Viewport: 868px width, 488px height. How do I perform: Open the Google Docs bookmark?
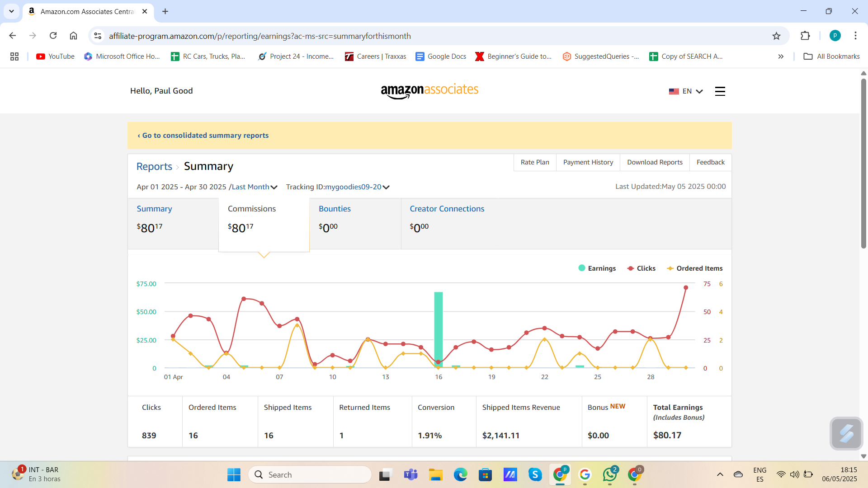pyautogui.click(x=441, y=56)
